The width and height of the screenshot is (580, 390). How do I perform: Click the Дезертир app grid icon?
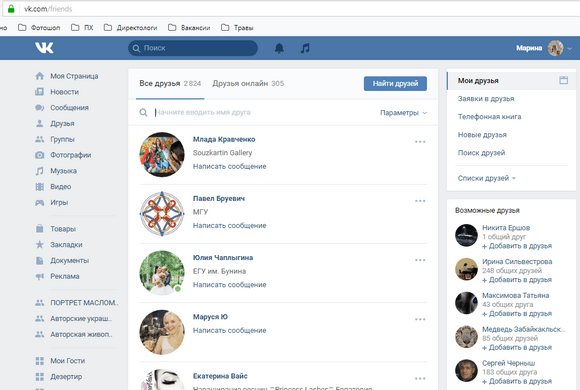[x=40, y=377]
